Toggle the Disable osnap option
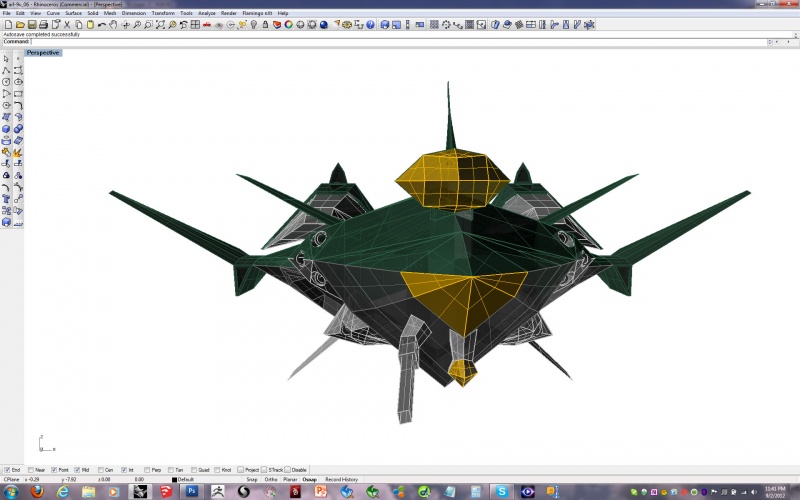This screenshot has width=800, height=500. [x=287, y=470]
